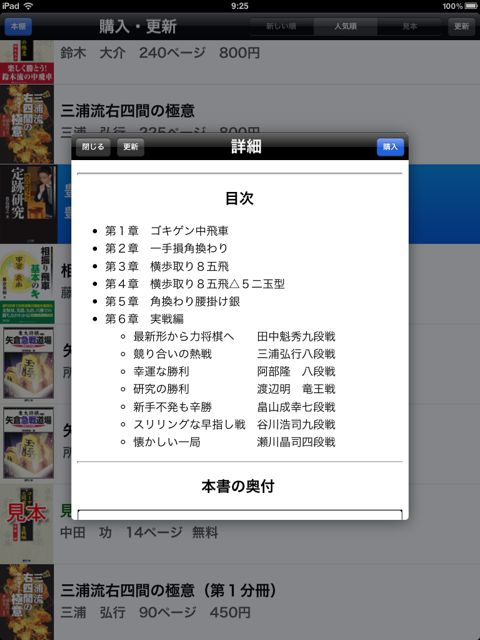Tap the blue 購入 purchase button
The height and width of the screenshot is (640, 480).
[x=390, y=147]
